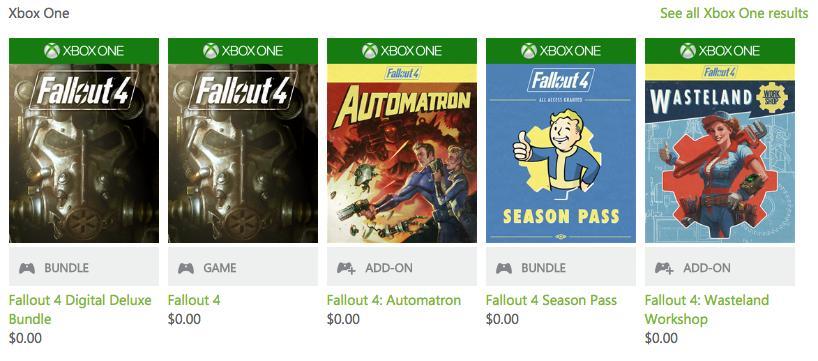Click the add-on controller icon under Automatron
Screen dimensions: 818x361
pyautogui.click(x=346, y=268)
